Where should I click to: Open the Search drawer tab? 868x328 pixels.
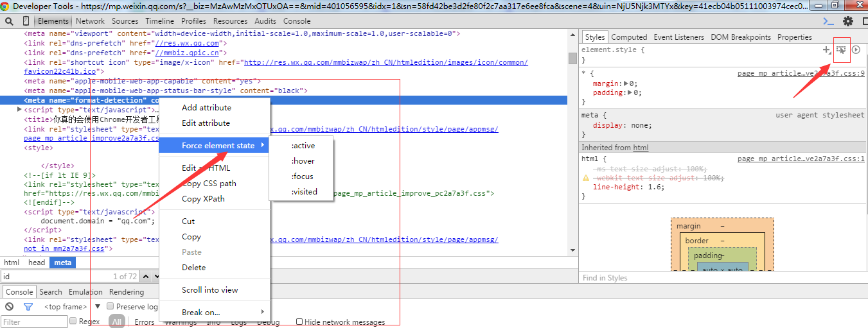51,292
